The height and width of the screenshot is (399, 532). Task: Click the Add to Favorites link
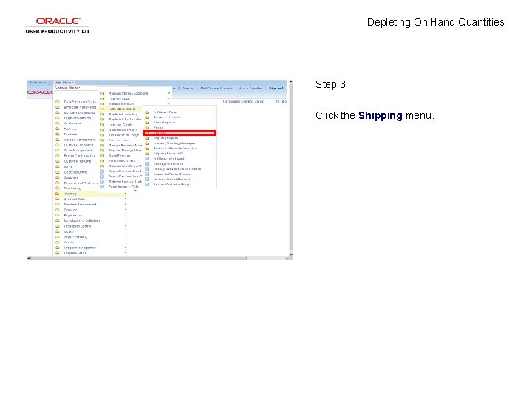tap(250, 88)
